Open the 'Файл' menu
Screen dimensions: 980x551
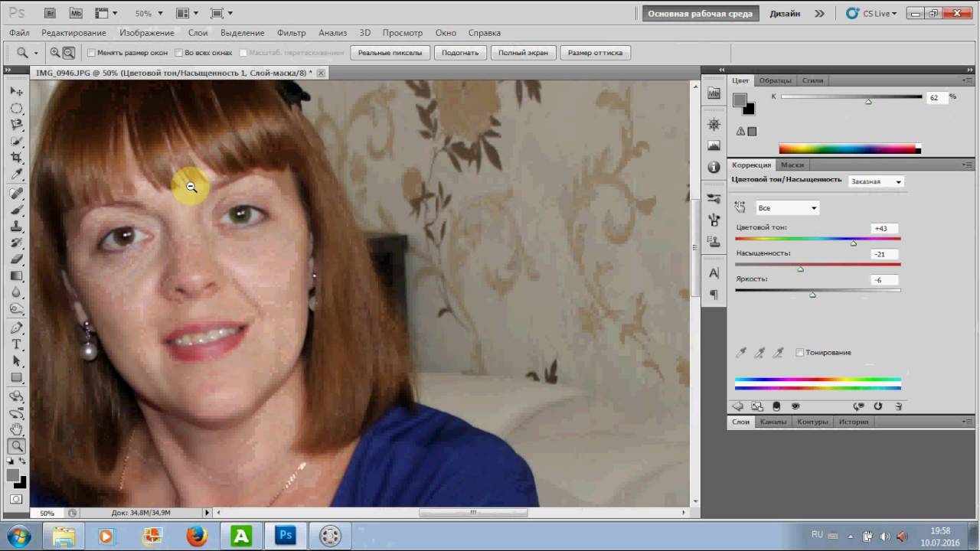[19, 33]
